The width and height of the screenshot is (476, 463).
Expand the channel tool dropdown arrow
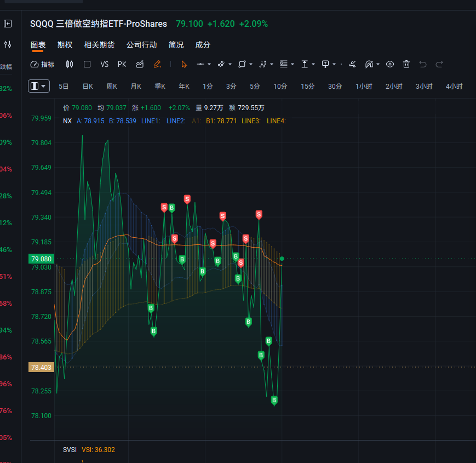pyautogui.click(x=230, y=64)
